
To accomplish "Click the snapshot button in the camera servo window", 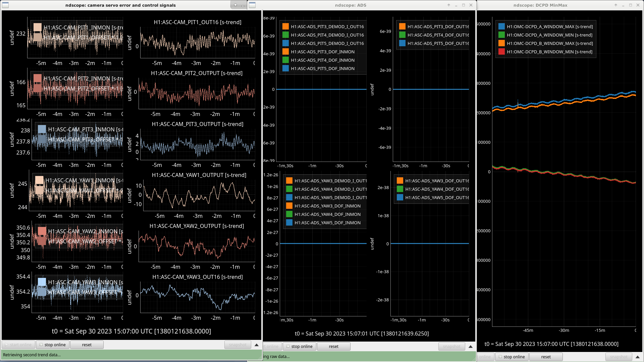I will click(238, 345).
